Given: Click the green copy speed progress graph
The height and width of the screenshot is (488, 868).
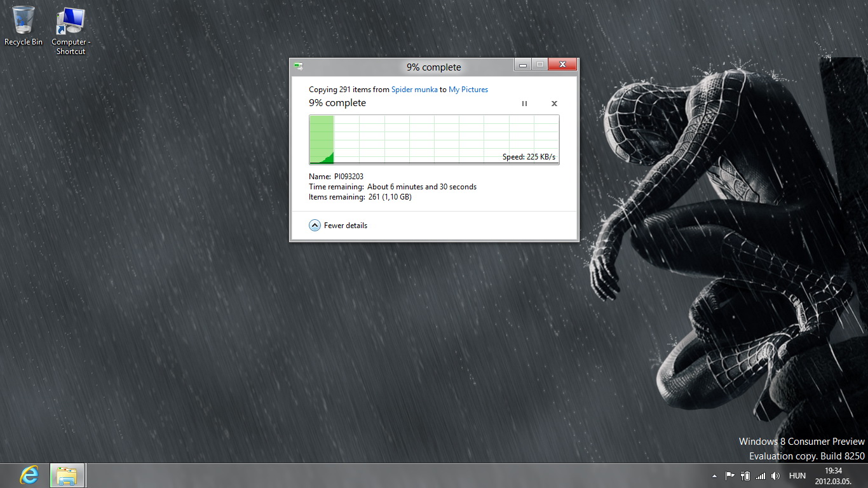Looking at the screenshot, I should point(434,139).
